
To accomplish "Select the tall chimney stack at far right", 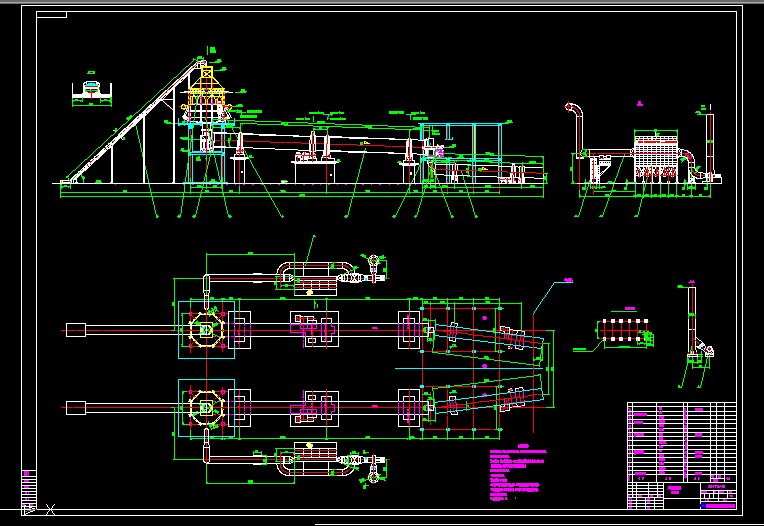I will (x=710, y=145).
